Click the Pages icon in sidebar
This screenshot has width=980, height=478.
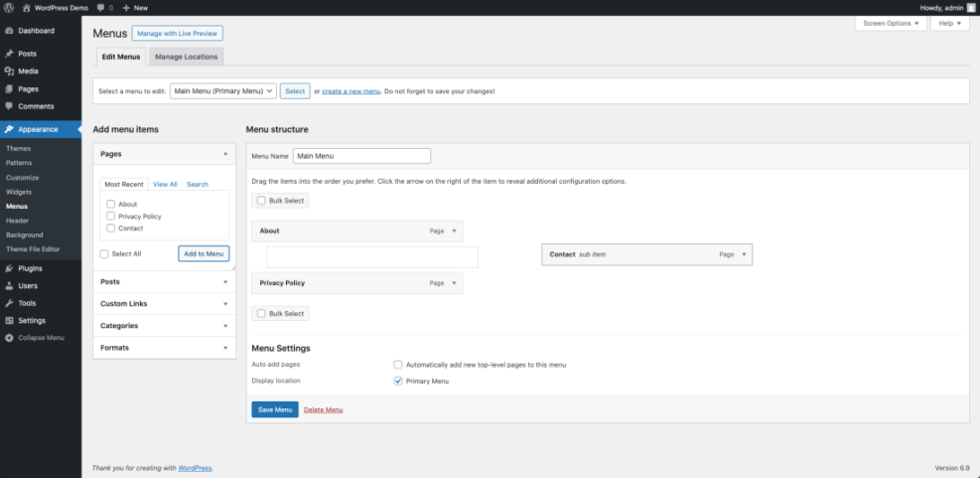click(9, 88)
